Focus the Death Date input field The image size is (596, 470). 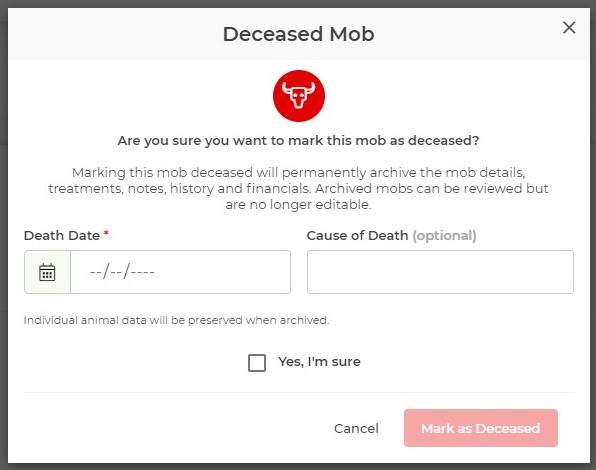181,272
